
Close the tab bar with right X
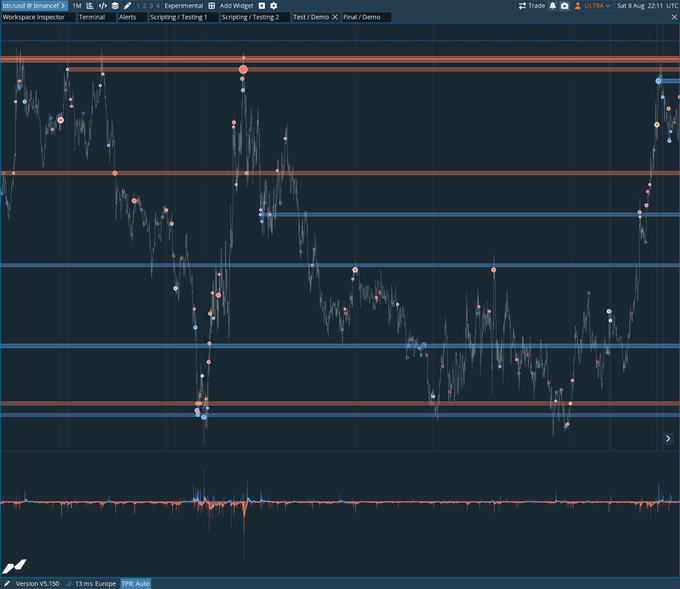(x=674, y=17)
